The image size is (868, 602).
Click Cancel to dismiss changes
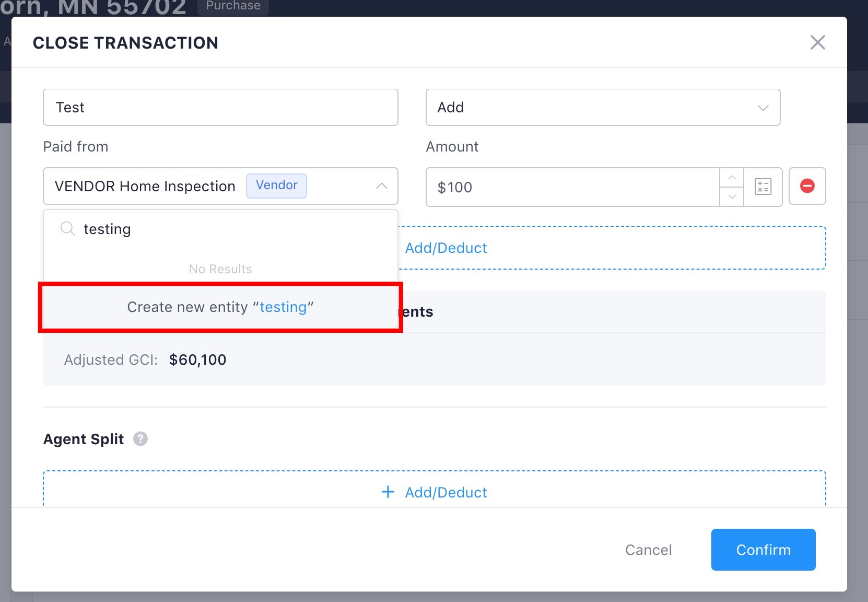click(x=648, y=550)
